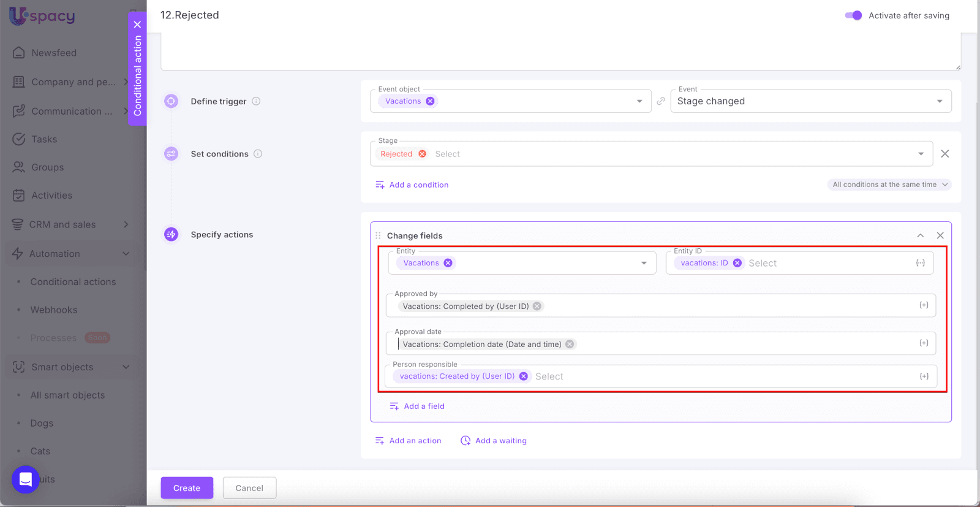The width and height of the screenshot is (980, 507).
Task: Expand the Entity dropdown in Change fields
Action: 644,263
